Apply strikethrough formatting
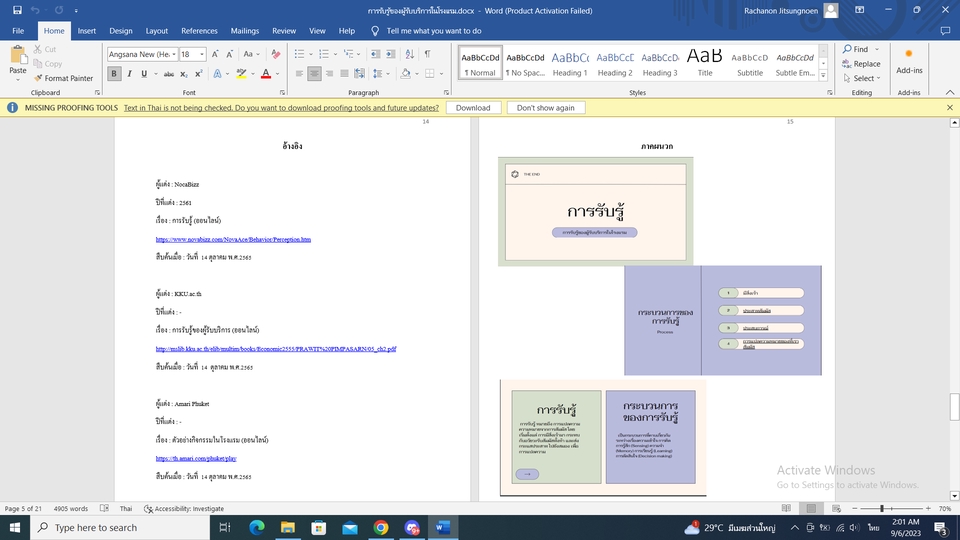The width and height of the screenshot is (960, 540). point(168,74)
